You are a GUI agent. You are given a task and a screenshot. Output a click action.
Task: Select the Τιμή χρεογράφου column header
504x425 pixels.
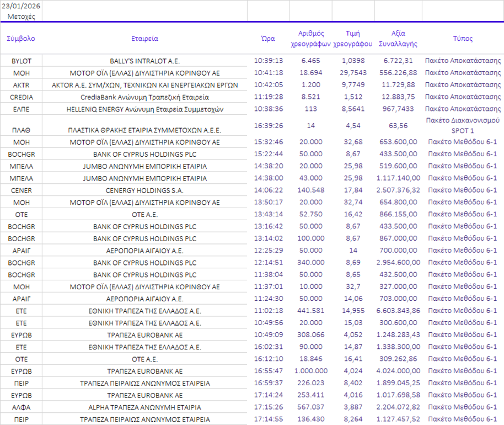coord(353,39)
